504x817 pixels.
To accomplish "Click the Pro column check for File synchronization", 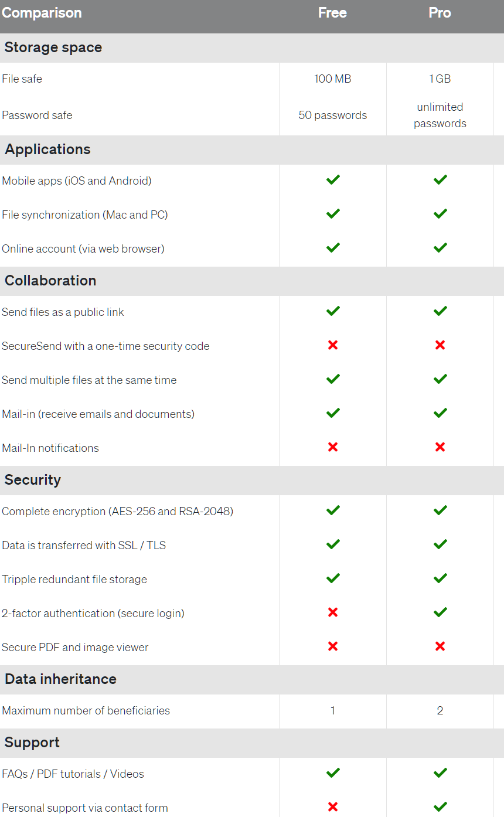I will 440,214.
